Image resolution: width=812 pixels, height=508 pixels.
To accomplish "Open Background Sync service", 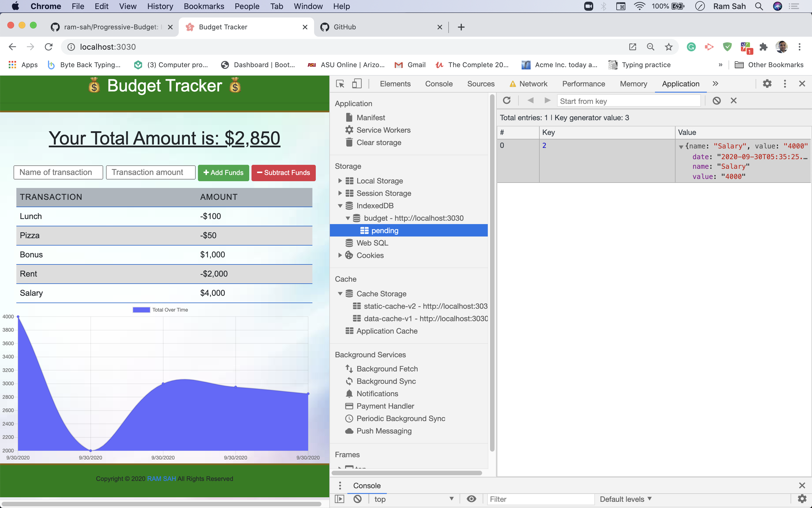I will (386, 381).
